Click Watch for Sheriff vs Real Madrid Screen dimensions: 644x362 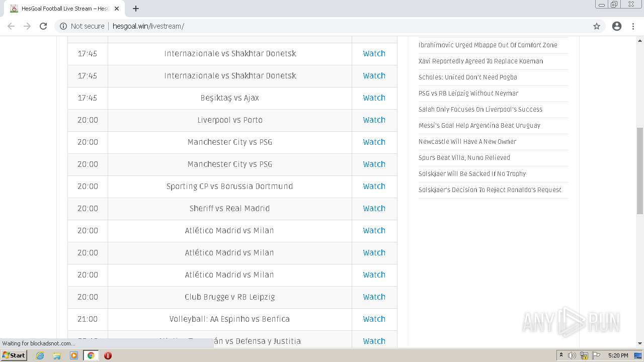(x=374, y=209)
